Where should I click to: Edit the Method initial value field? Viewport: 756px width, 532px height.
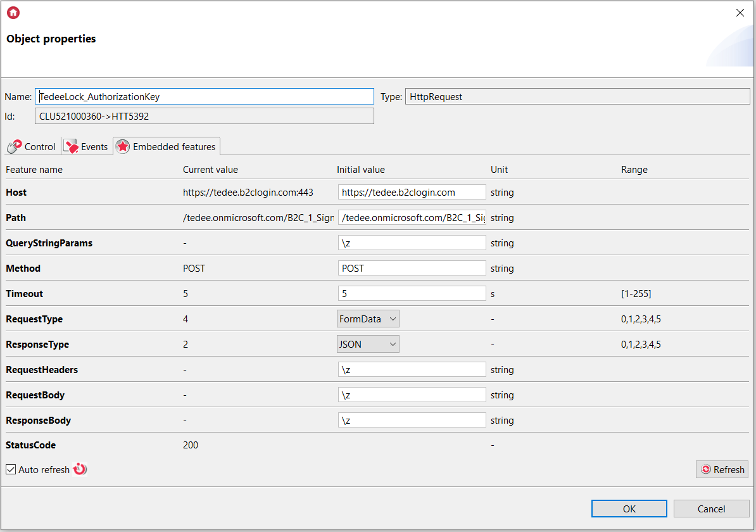tap(412, 268)
